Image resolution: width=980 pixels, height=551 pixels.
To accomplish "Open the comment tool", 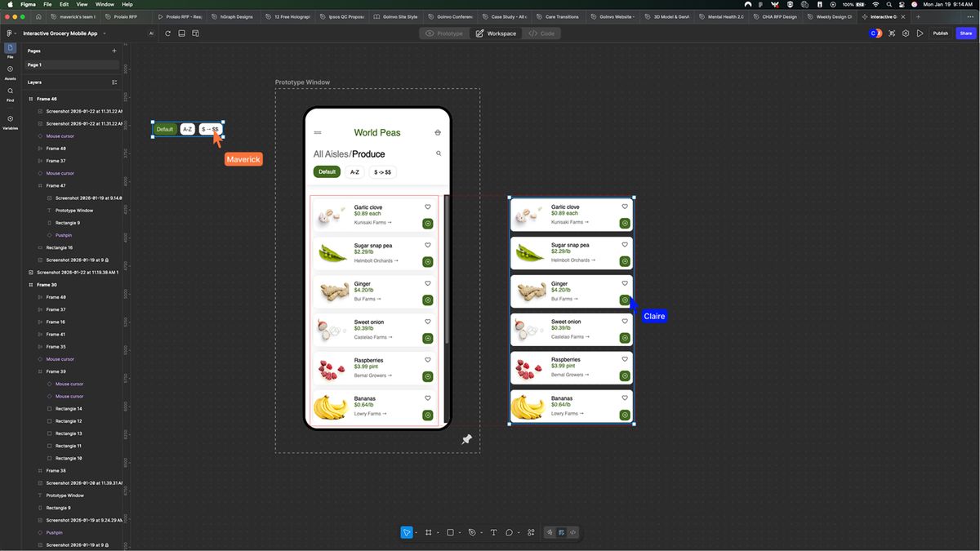I will [508, 532].
